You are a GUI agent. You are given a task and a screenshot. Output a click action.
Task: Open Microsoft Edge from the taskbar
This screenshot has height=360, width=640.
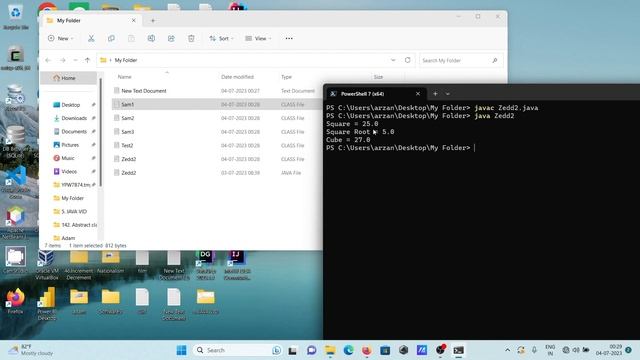(348, 350)
